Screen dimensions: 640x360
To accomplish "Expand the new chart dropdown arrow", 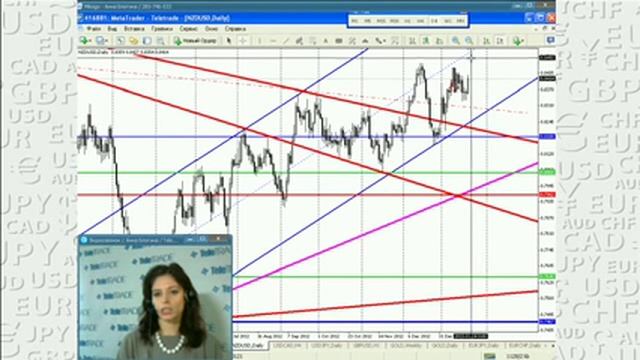I will (x=90, y=40).
